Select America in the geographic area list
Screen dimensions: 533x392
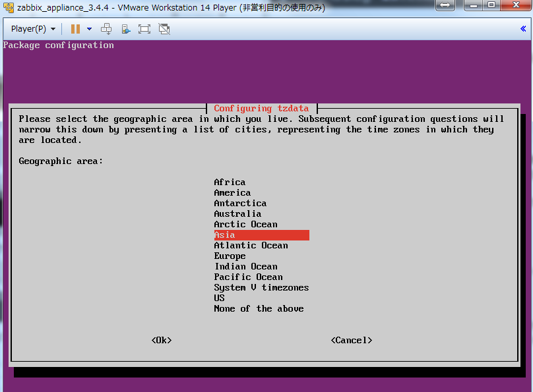tap(232, 193)
